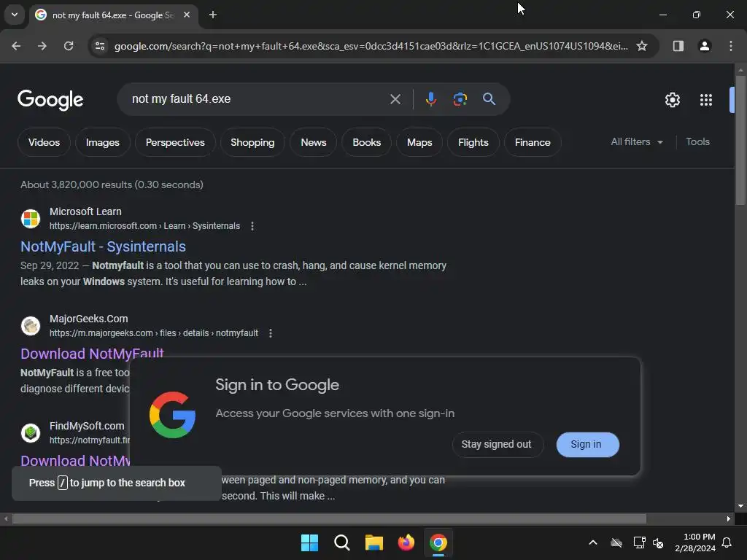747x560 pixels.
Task: Open the MajorGeeks Download NotMyFault link
Action: (92, 354)
